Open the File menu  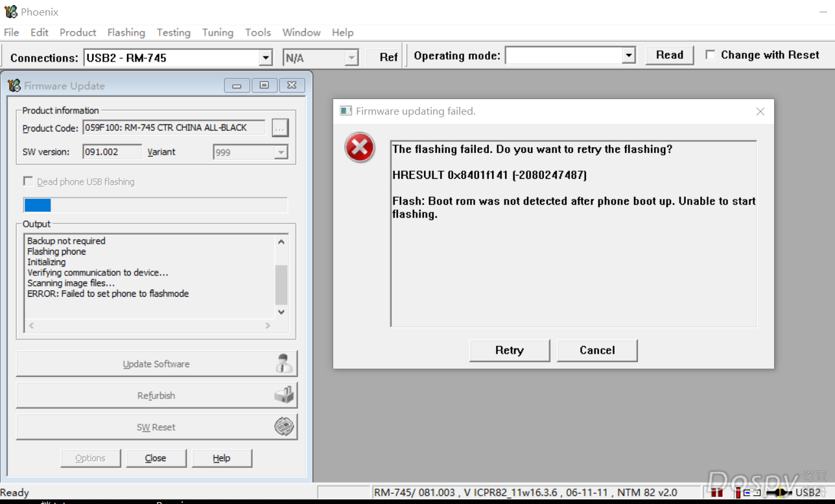(11, 32)
